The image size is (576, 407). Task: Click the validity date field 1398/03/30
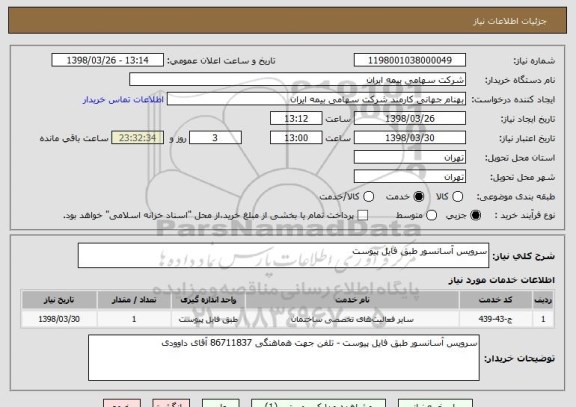(410, 138)
